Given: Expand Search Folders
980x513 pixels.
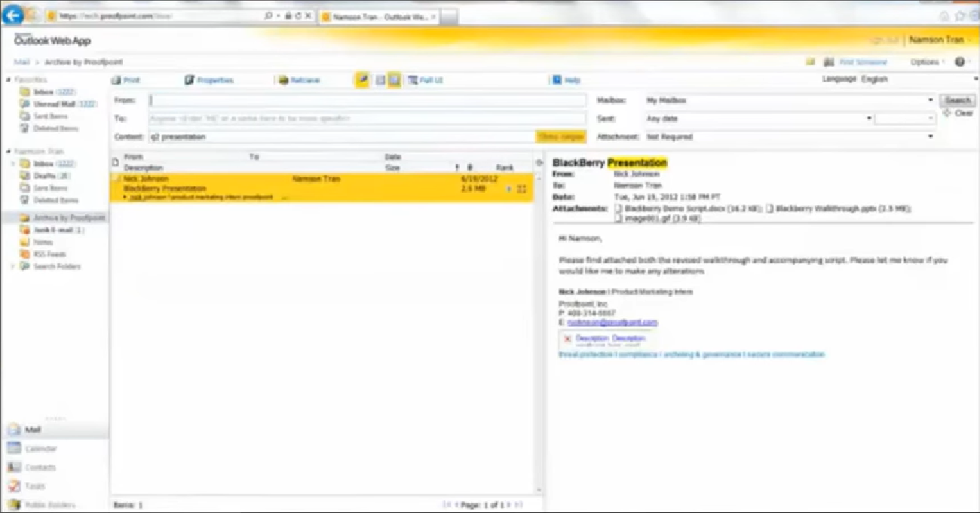Looking at the screenshot, I should (13, 266).
